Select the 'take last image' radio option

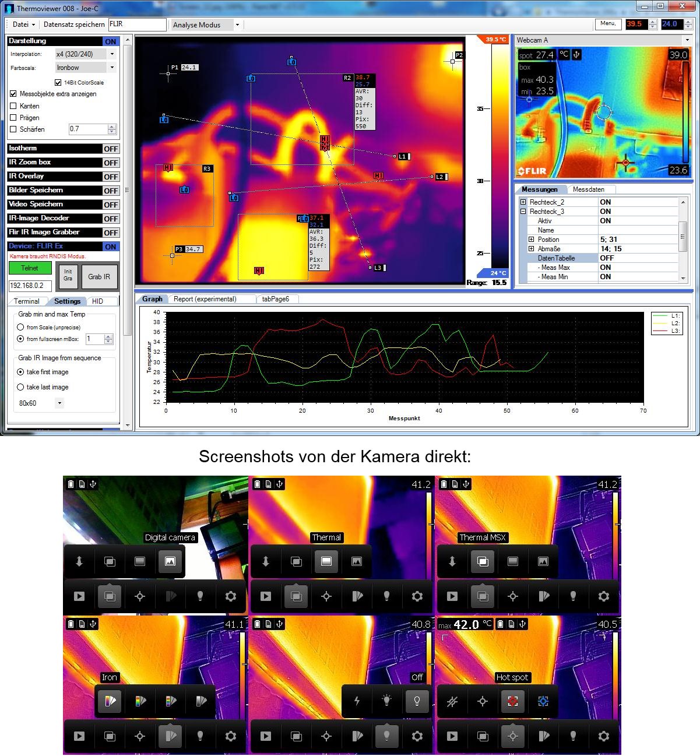click(21, 387)
